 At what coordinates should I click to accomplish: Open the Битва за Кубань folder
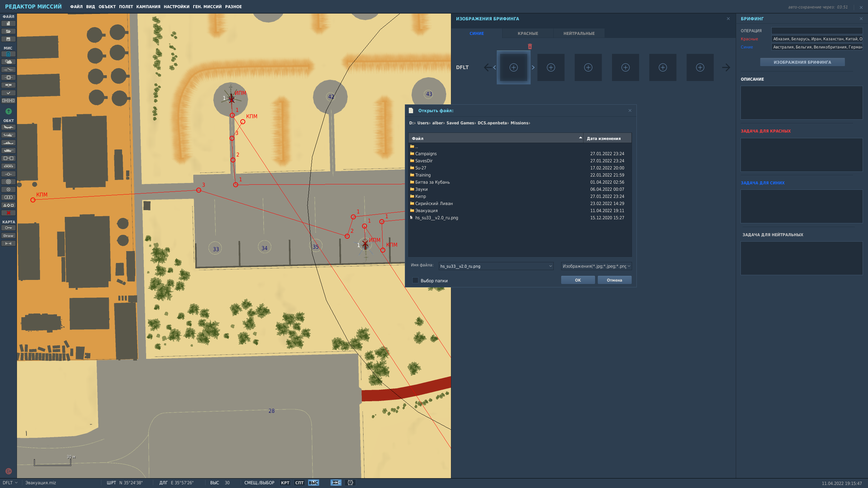tap(520, 182)
